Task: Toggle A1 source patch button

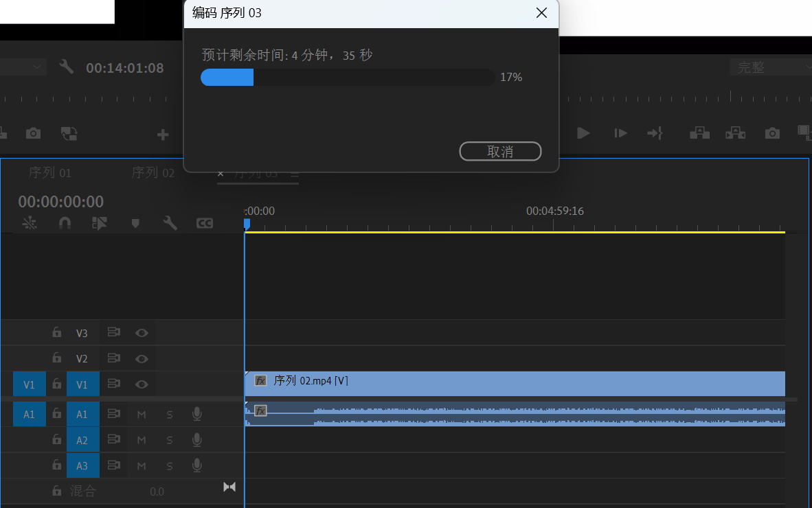Action: (x=29, y=414)
